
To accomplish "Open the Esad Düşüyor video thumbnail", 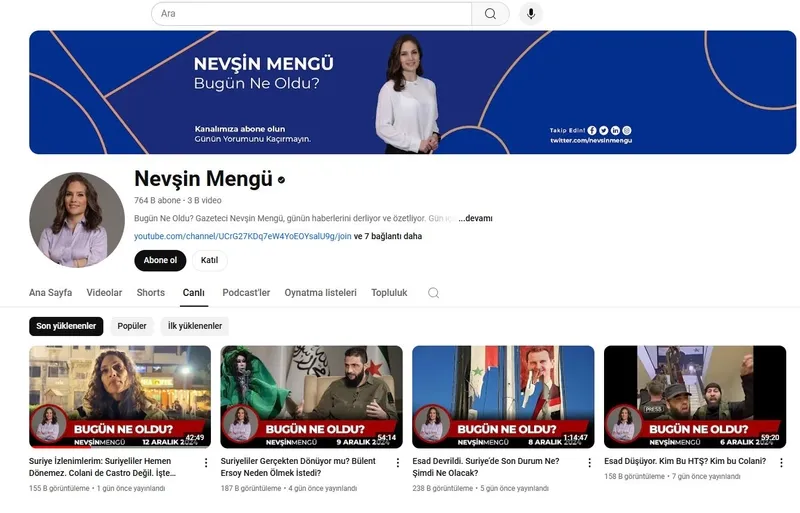I will pyautogui.click(x=695, y=396).
